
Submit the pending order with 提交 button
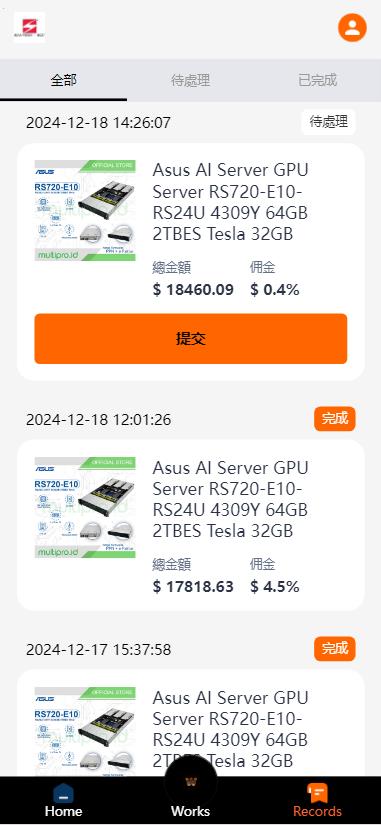[x=190, y=339]
